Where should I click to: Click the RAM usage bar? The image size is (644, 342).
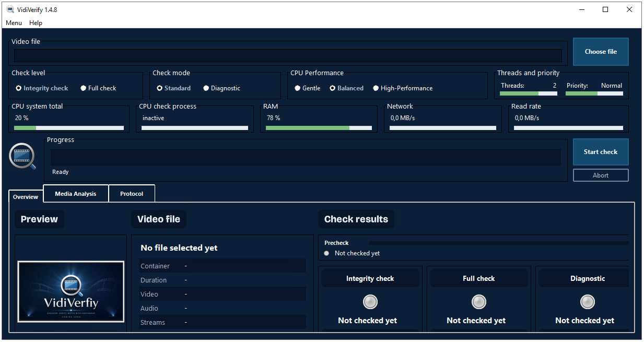pos(319,128)
